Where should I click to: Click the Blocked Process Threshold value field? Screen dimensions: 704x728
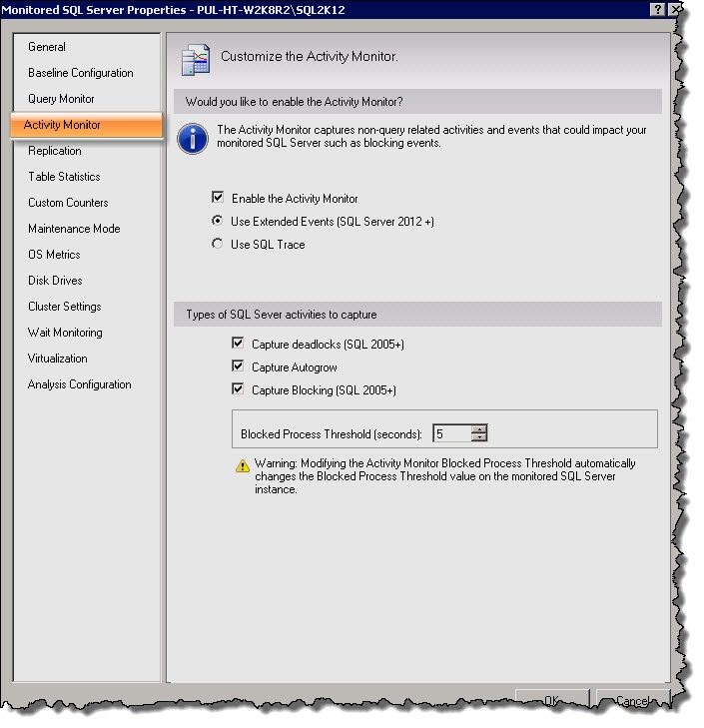(451, 433)
